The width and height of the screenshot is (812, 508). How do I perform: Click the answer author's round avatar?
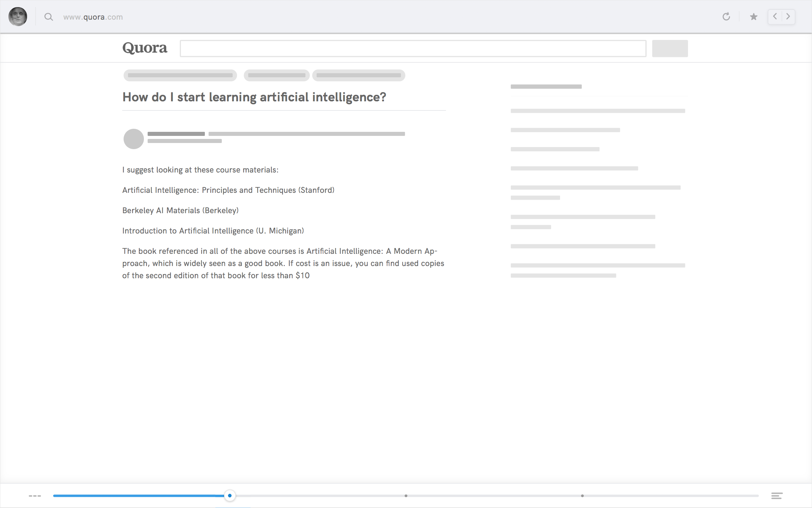click(x=134, y=139)
